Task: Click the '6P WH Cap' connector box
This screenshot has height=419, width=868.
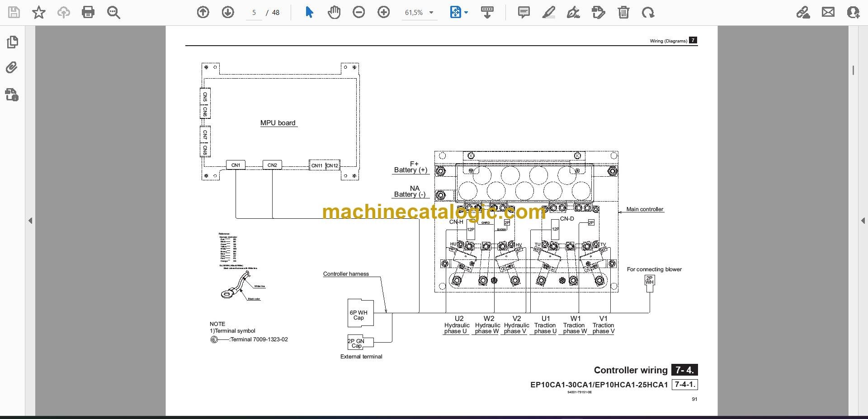Action: click(360, 312)
